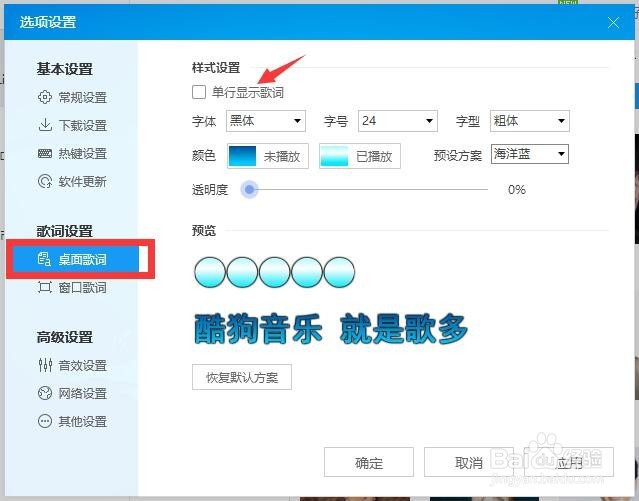
Task: Go to 其他设置 in the sidebar
Action: (83, 421)
